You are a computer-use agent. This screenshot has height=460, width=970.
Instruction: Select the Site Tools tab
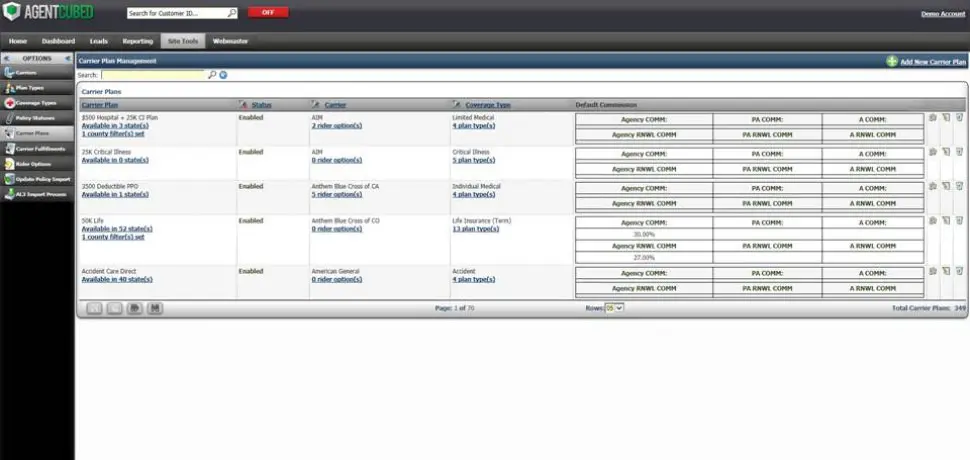pyautogui.click(x=183, y=41)
